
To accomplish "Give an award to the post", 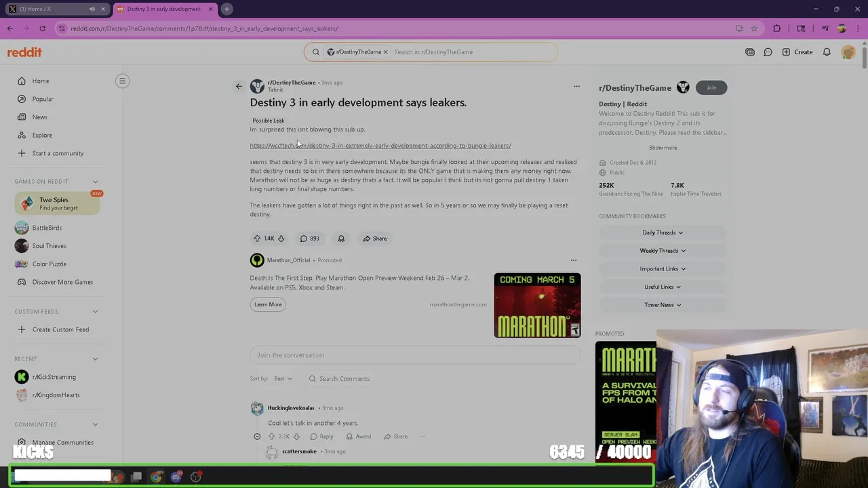I will [x=341, y=239].
